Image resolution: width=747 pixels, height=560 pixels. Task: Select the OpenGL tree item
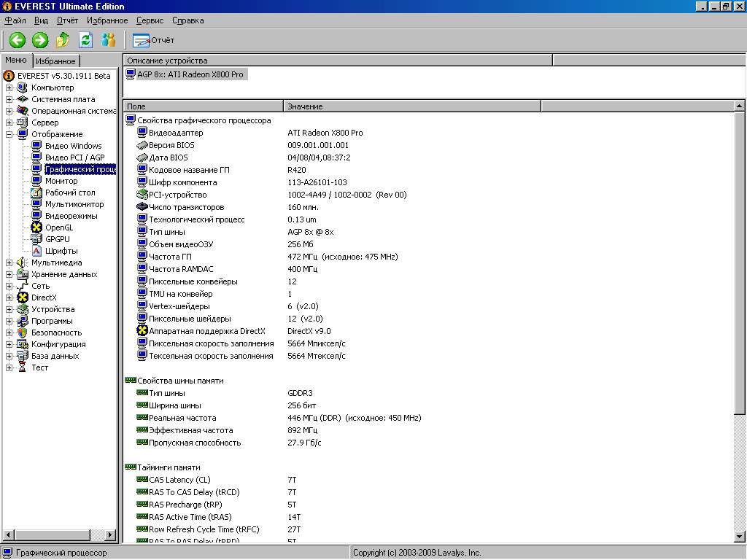click(58, 227)
